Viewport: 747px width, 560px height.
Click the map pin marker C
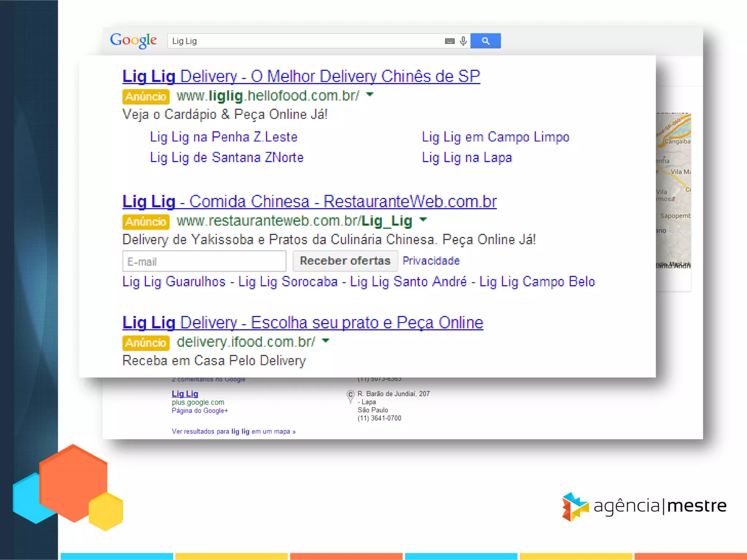pos(350,396)
